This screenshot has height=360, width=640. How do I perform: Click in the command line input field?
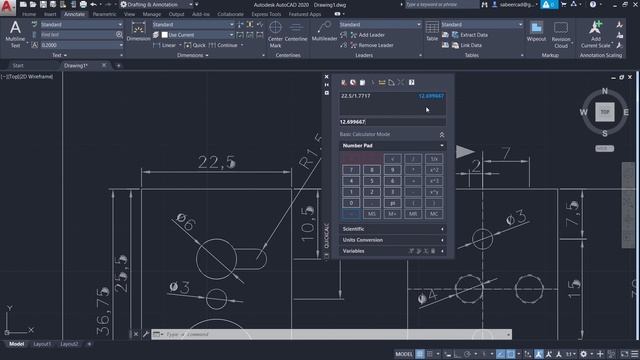(335, 334)
